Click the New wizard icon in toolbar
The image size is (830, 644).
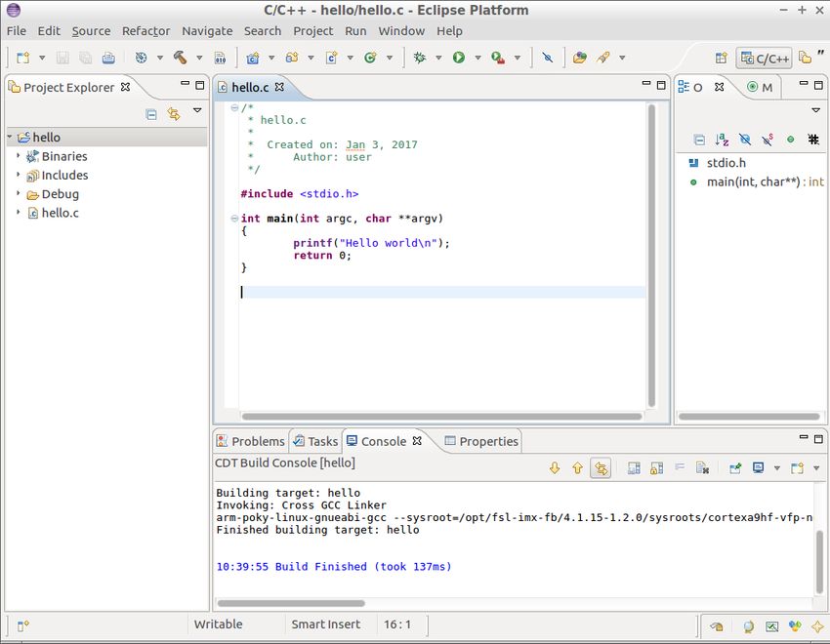(x=22, y=58)
